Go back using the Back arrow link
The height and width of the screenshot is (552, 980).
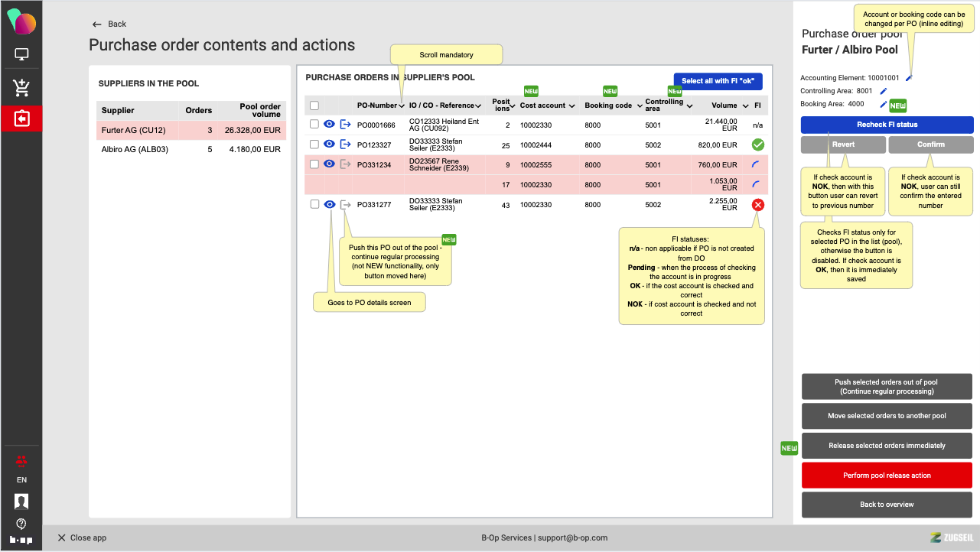tap(109, 24)
